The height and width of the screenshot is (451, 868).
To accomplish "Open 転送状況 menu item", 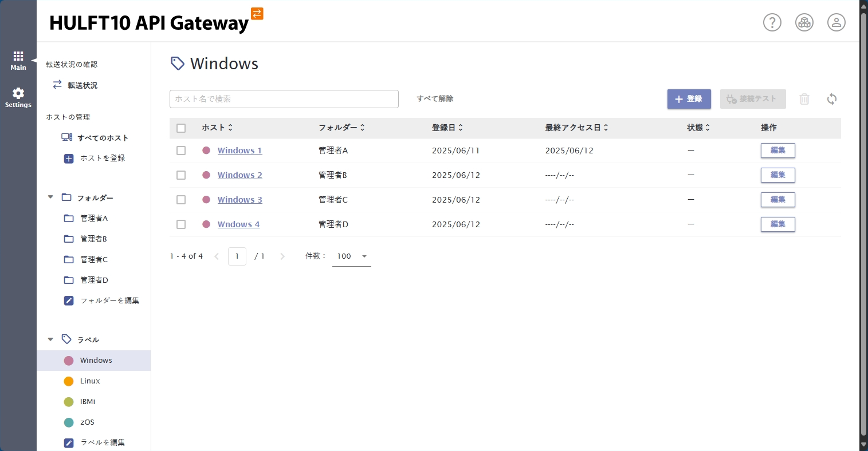I will point(83,85).
